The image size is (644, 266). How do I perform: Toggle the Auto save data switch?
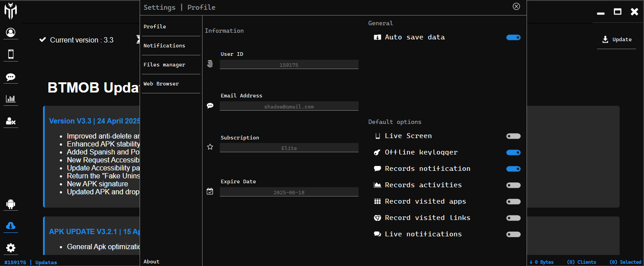(513, 38)
